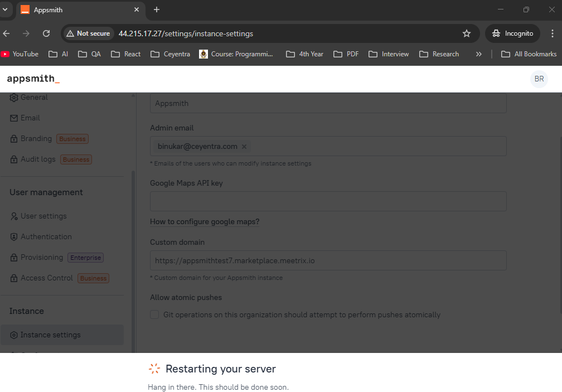Remove binukar@ceyentra.com admin email tag

pos(244,147)
